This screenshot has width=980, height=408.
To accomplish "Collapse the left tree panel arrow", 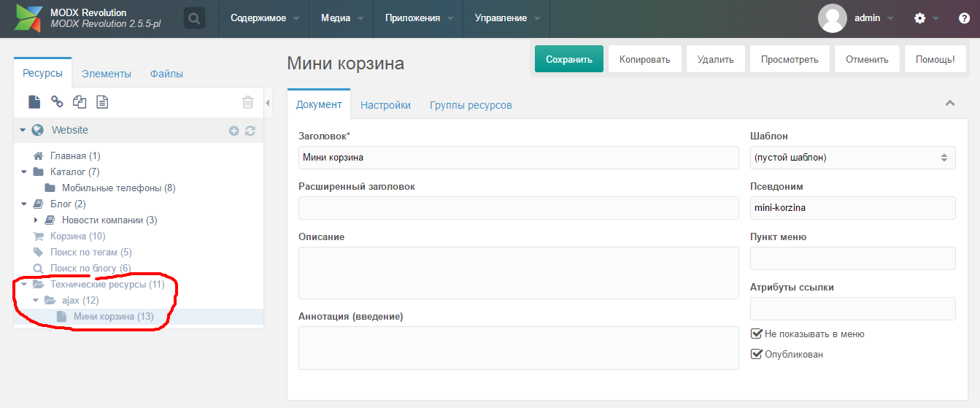I will (268, 102).
